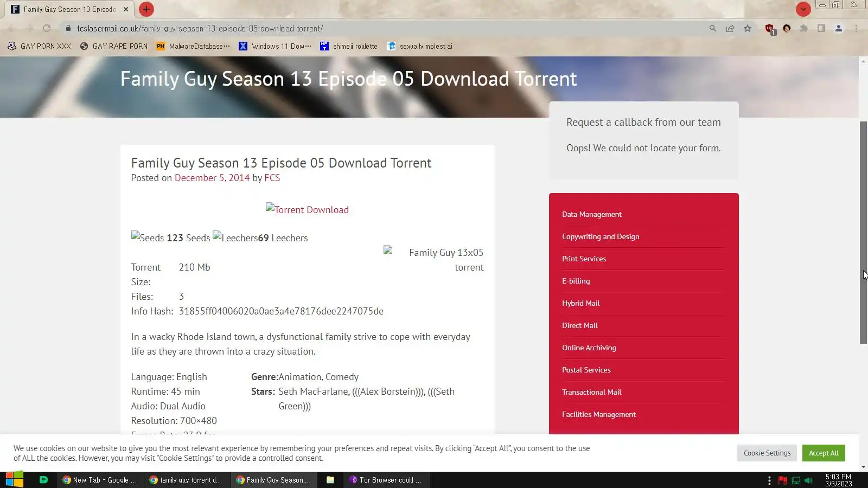
Task: Open the Windows Start menu
Action: click(15, 480)
